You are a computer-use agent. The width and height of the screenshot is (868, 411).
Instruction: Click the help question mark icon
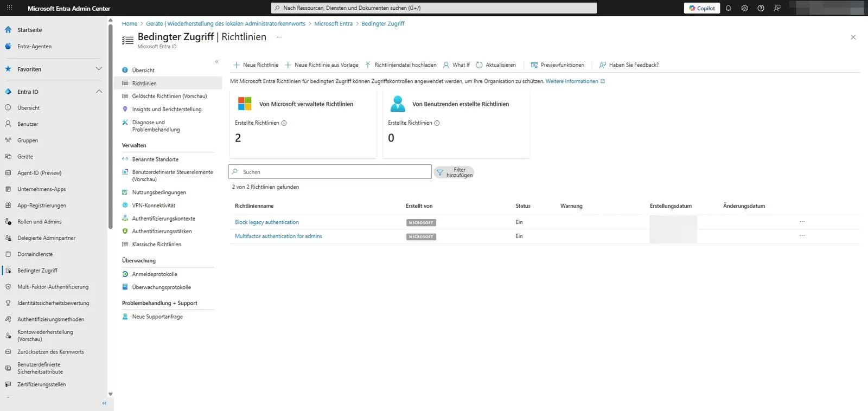pos(761,8)
